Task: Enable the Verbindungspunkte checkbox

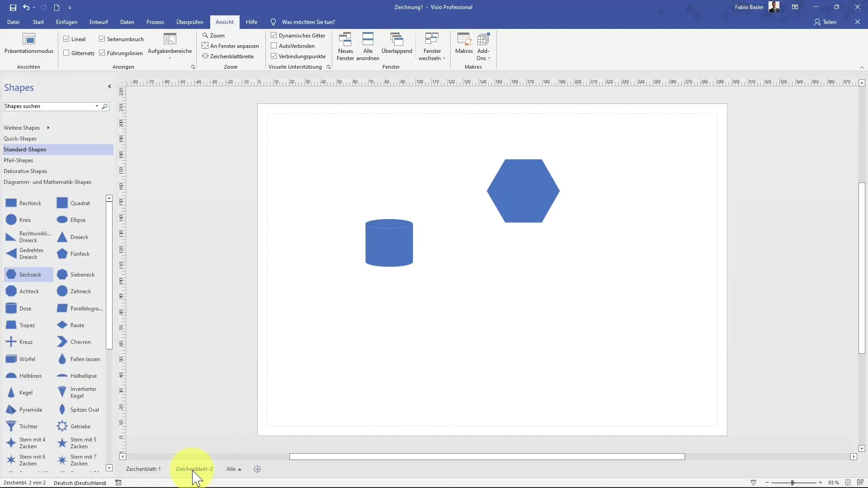Action: (x=274, y=56)
